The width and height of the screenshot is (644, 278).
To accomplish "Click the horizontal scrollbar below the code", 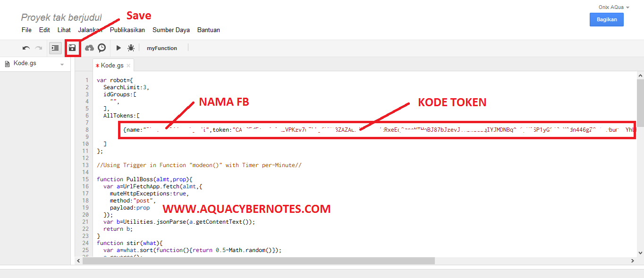I will [x=260, y=261].
